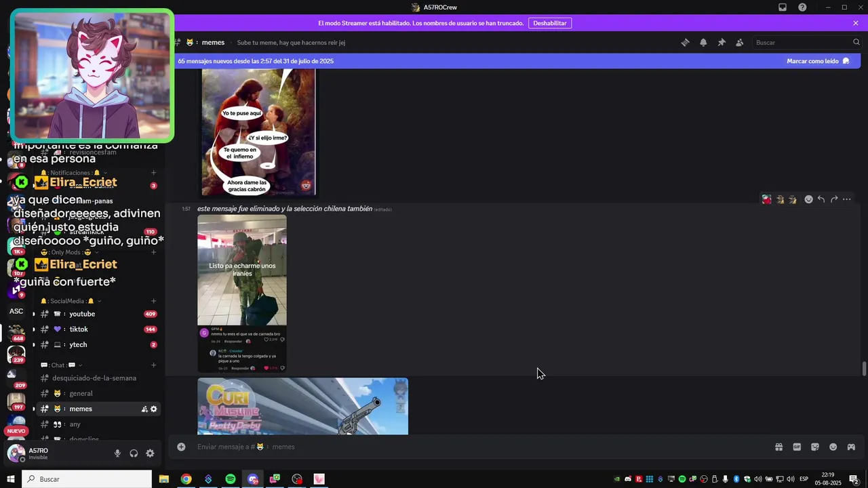Edit memes channel settings gear
Screen dimensions: 868x488
pyautogui.click(x=154, y=409)
